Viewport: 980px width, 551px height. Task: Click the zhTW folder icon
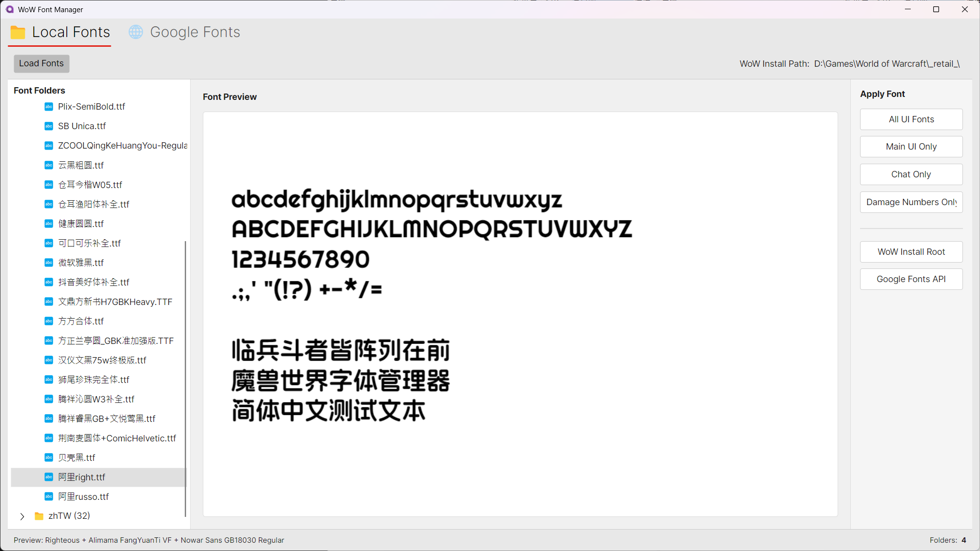tap(39, 516)
